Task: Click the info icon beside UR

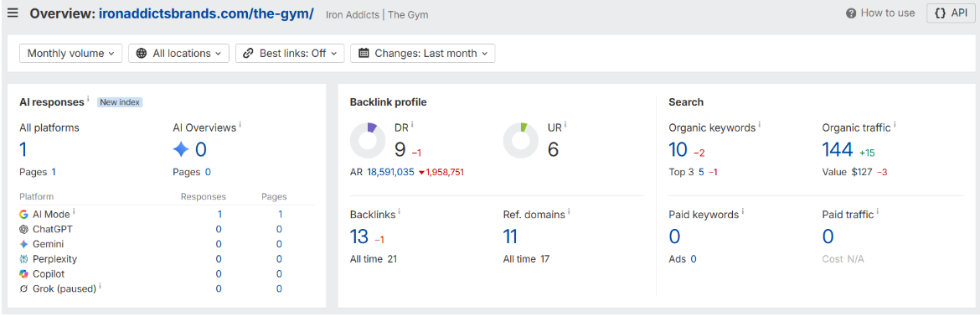Action: [565, 125]
